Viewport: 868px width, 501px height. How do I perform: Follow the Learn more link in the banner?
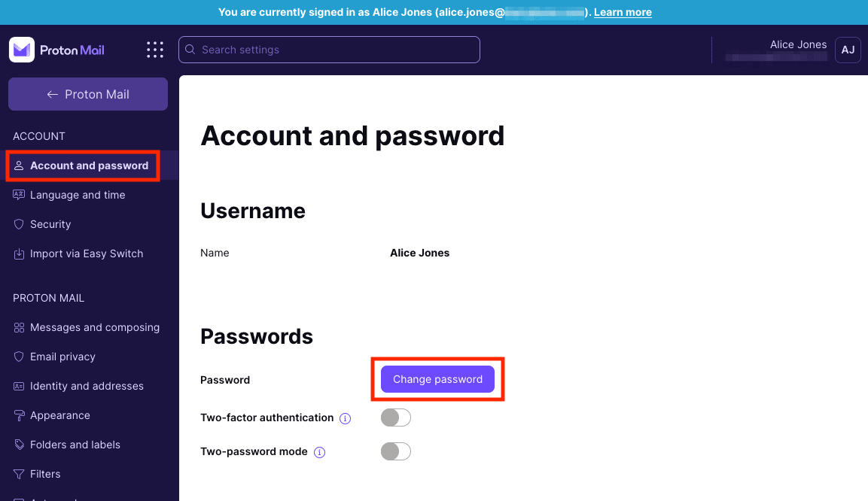[x=623, y=12]
